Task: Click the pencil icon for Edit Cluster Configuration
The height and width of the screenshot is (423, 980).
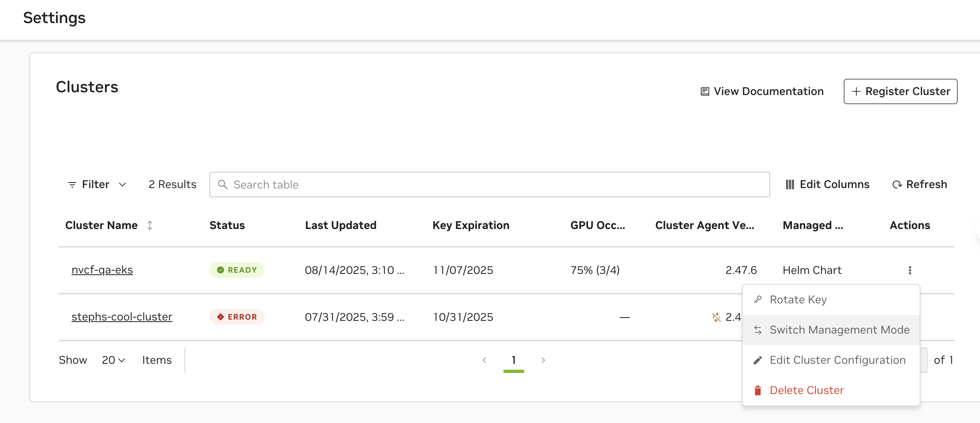Action: tap(758, 360)
